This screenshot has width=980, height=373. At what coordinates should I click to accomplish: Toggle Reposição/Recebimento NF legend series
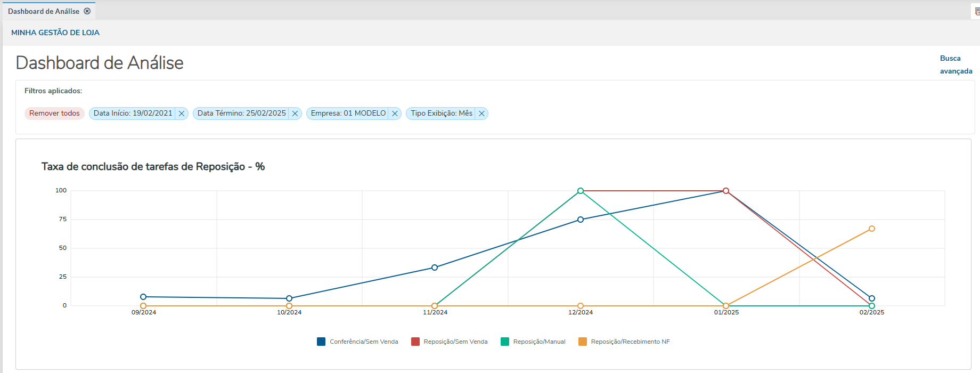coord(630,342)
